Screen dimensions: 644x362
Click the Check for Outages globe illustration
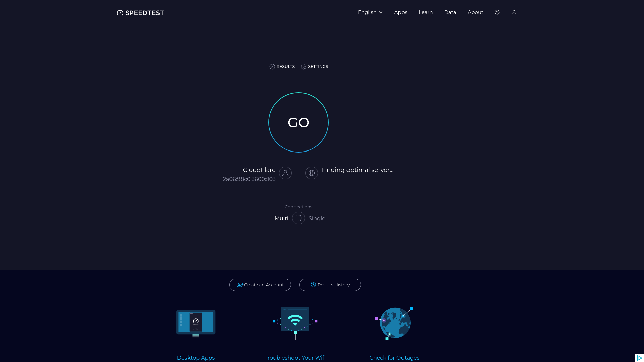click(x=394, y=323)
